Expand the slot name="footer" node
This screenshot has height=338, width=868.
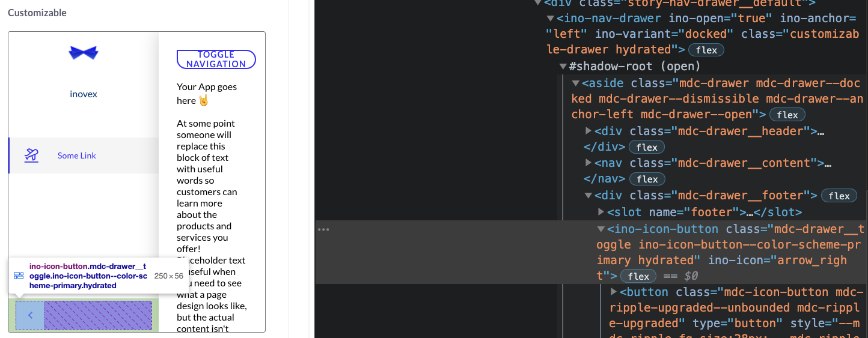point(601,212)
